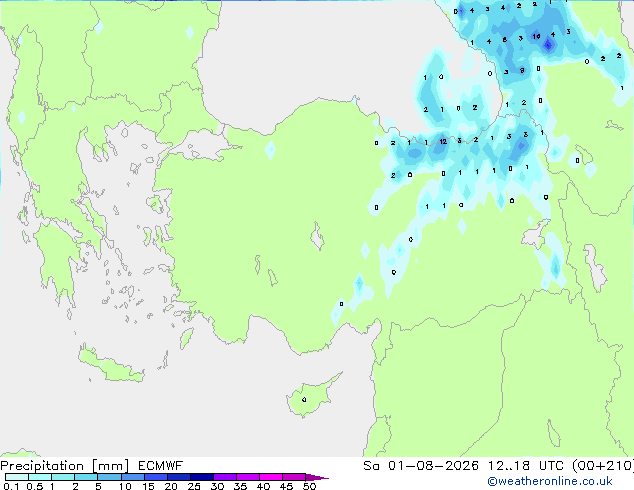Viewport: 634px width, 490px height.
Task: Click the legend swatch for 0.5 to 1 mm
Action: [40, 477]
